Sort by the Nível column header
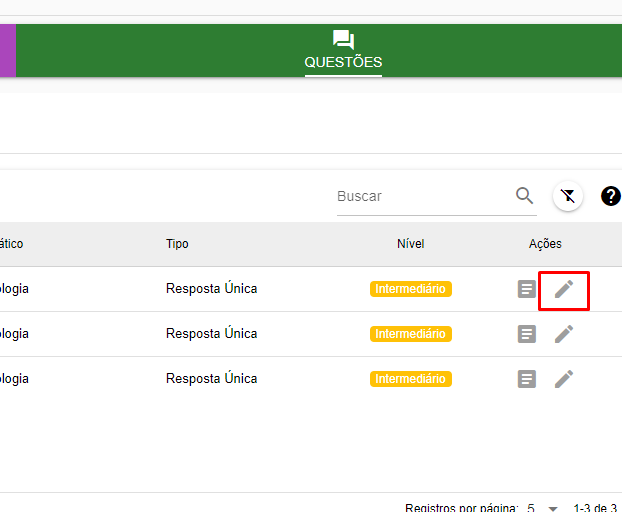 pyautogui.click(x=410, y=244)
